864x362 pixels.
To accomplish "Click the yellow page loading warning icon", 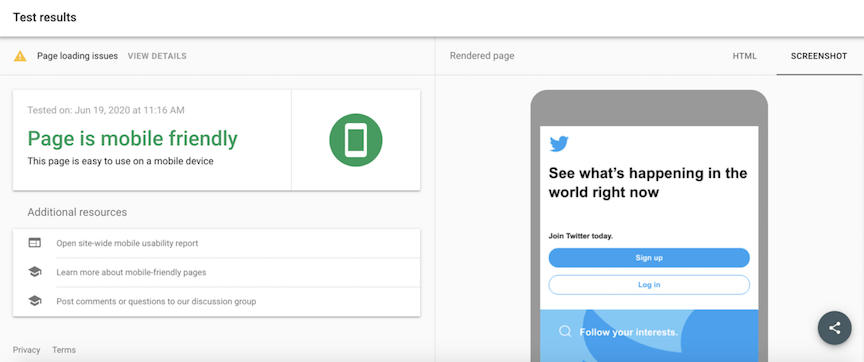I will click(x=20, y=56).
